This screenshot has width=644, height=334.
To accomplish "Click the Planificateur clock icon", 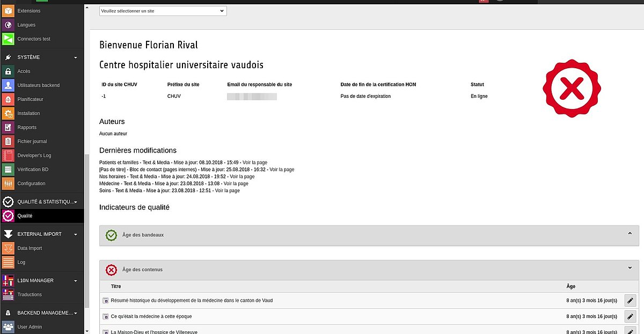I will (8, 99).
